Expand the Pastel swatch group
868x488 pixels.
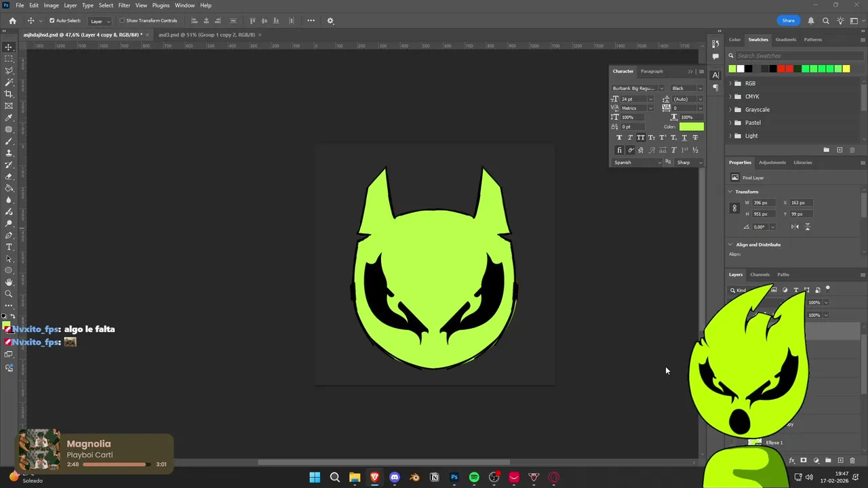click(730, 123)
